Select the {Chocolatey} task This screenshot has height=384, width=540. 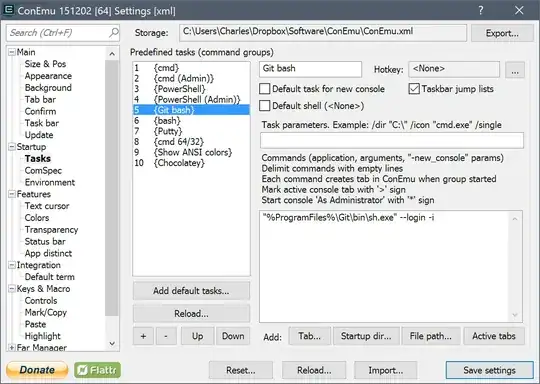click(191, 163)
